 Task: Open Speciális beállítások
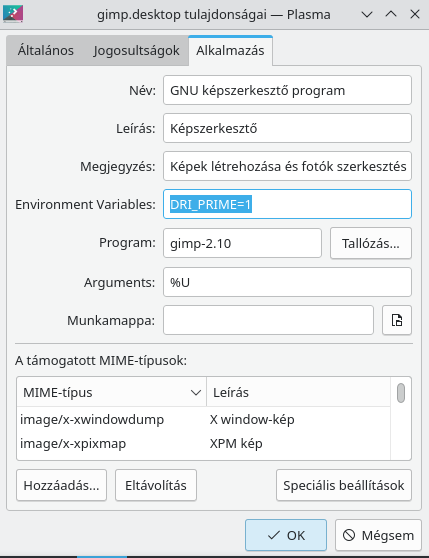tap(344, 485)
